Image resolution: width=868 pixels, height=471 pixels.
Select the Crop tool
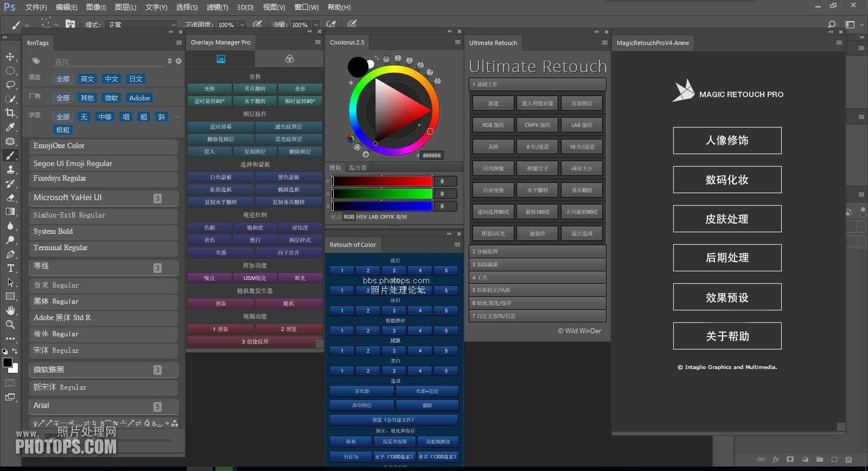pyautogui.click(x=10, y=113)
